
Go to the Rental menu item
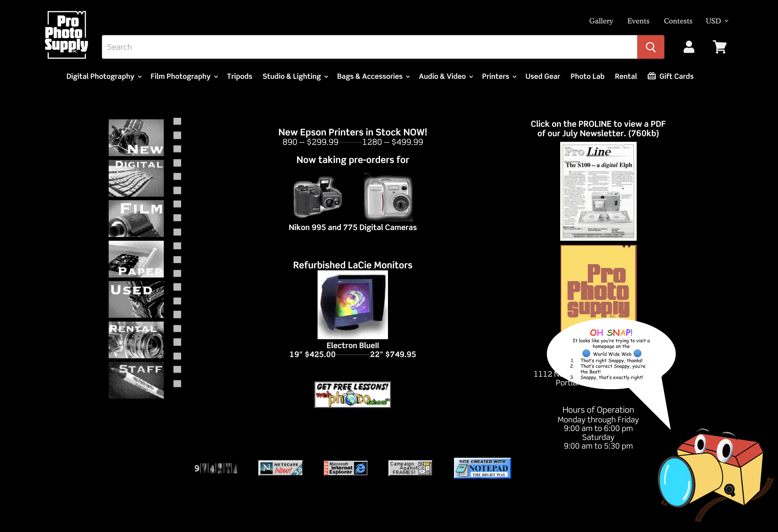point(626,76)
